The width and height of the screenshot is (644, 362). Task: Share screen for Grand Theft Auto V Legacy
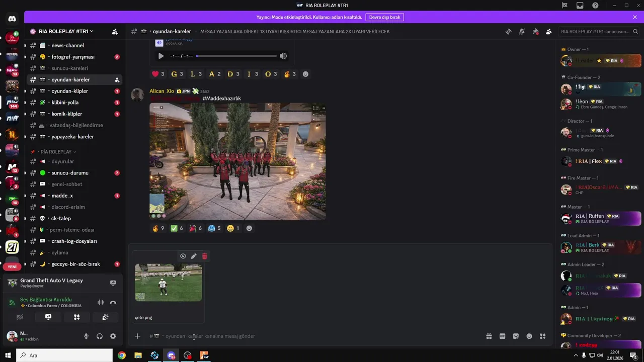(113, 283)
